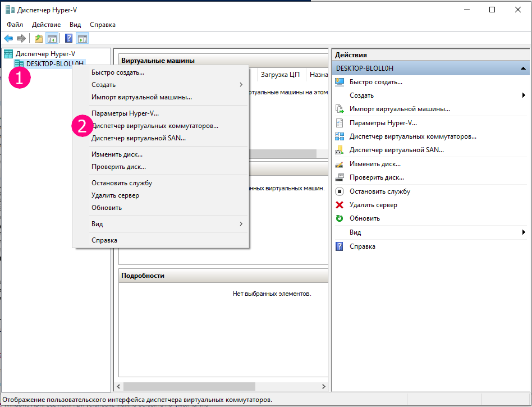The height and width of the screenshot is (407, 532).
Task: Click horizontal scrollbar thumb in center pane
Action: point(189,386)
